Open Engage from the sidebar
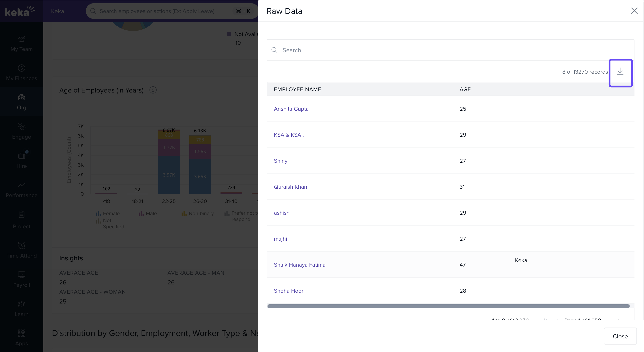 [x=21, y=131]
